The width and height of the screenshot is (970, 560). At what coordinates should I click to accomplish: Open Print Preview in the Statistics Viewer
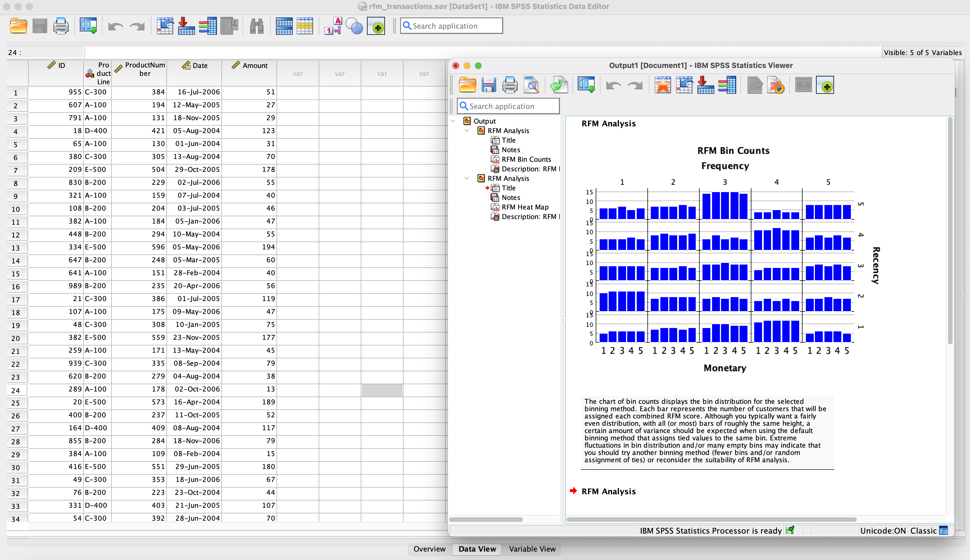532,85
